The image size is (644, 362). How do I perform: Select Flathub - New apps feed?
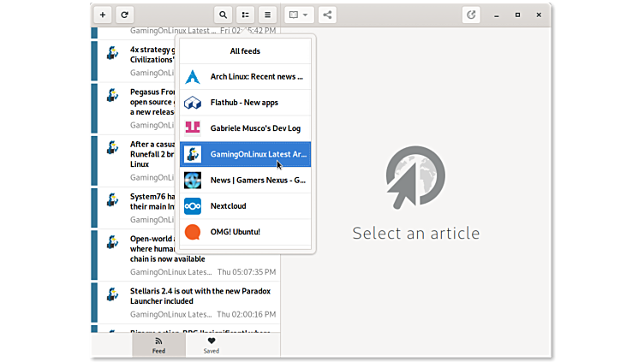(245, 103)
